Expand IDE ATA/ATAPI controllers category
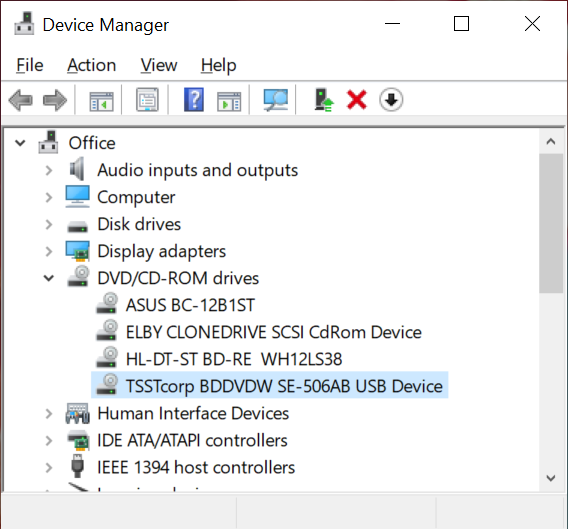 pos(49,440)
